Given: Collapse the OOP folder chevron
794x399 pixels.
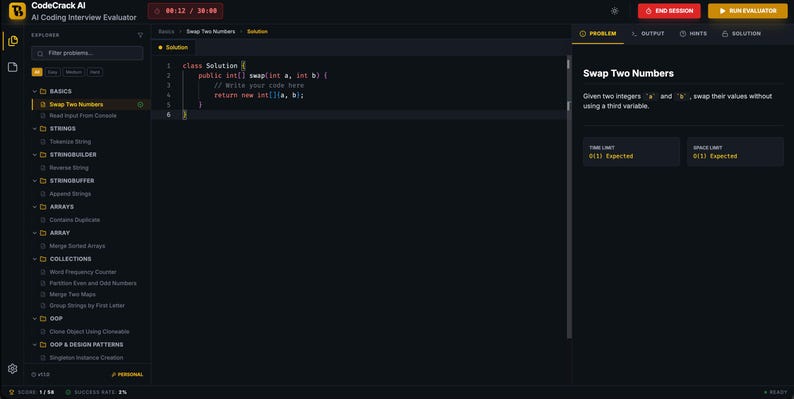Looking at the screenshot, I should [35, 319].
